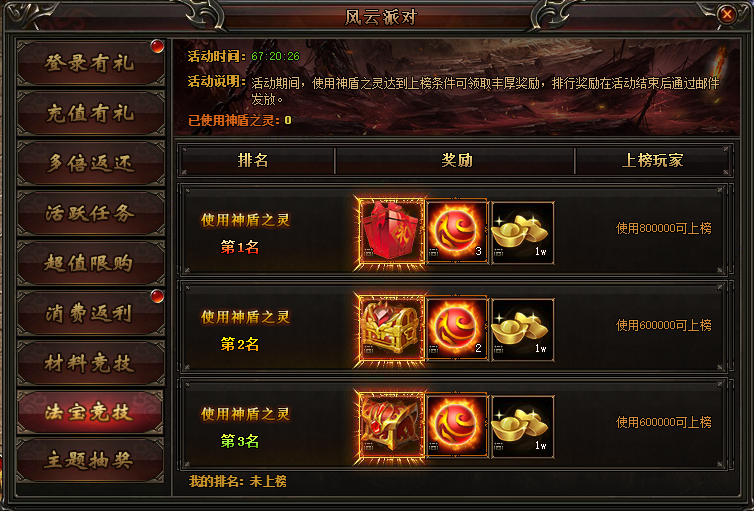The width and height of the screenshot is (754, 511).
Task: Click the 上榜玩家 column header
Action: tap(653, 161)
